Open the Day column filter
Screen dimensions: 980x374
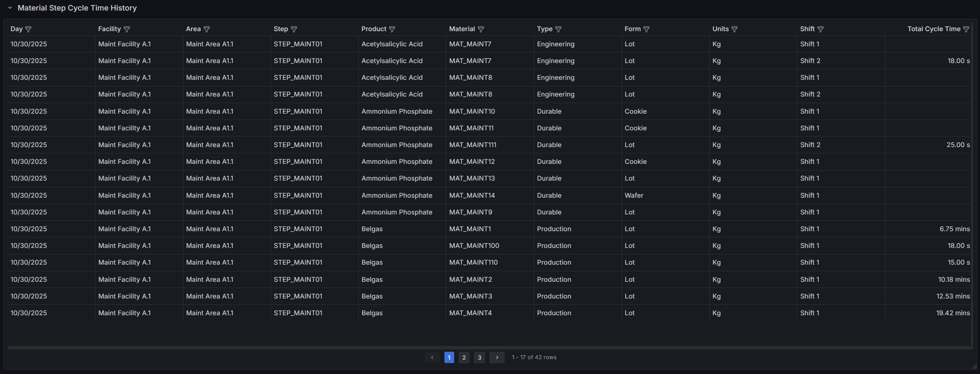pos(28,29)
